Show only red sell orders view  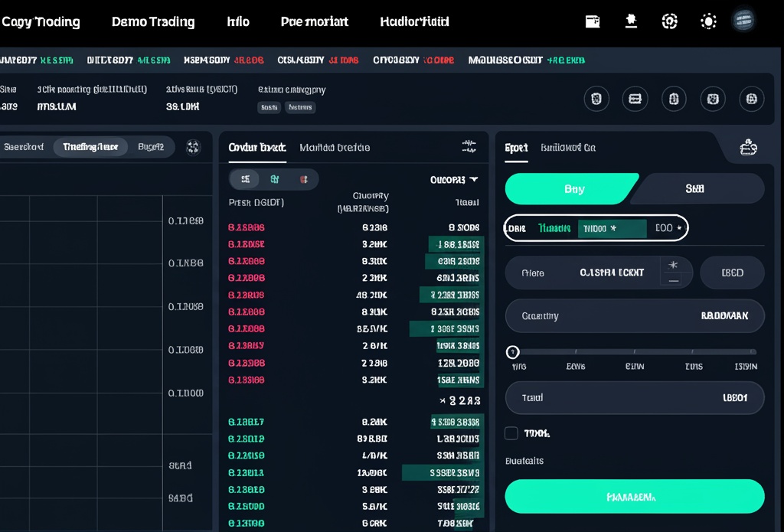click(303, 179)
